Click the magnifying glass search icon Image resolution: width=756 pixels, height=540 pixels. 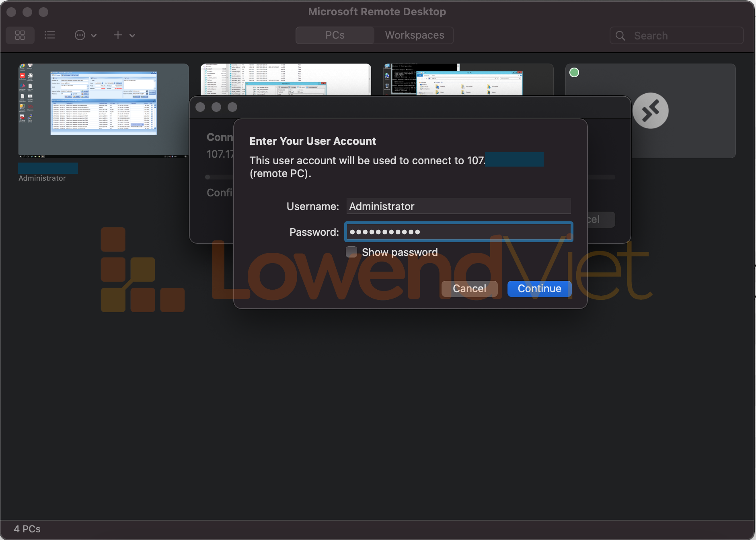click(x=620, y=36)
